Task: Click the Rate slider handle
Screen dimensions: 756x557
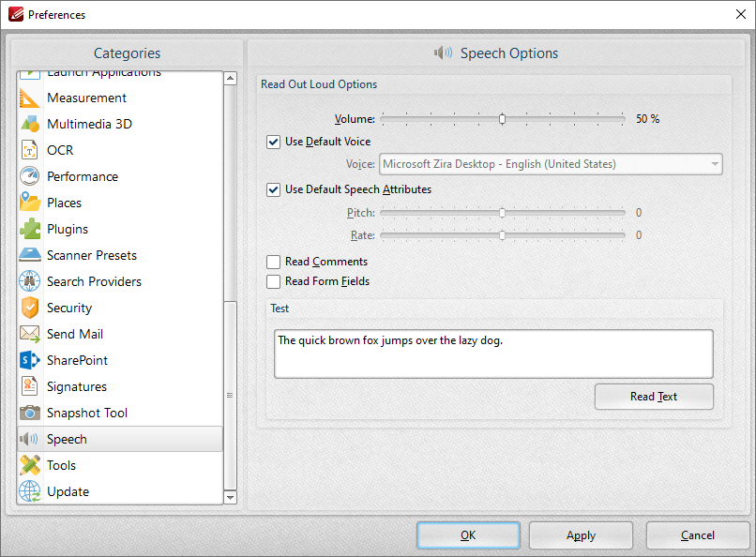Action: click(x=503, y=235)
